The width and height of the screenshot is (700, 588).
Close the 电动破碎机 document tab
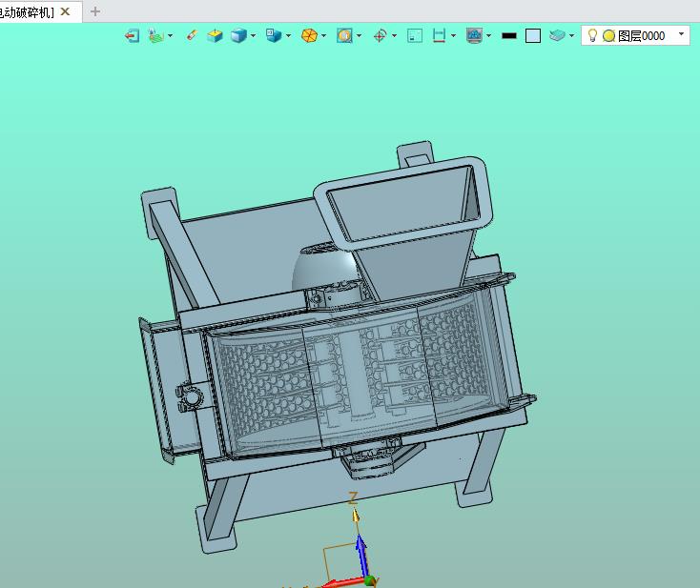(65, 11)
